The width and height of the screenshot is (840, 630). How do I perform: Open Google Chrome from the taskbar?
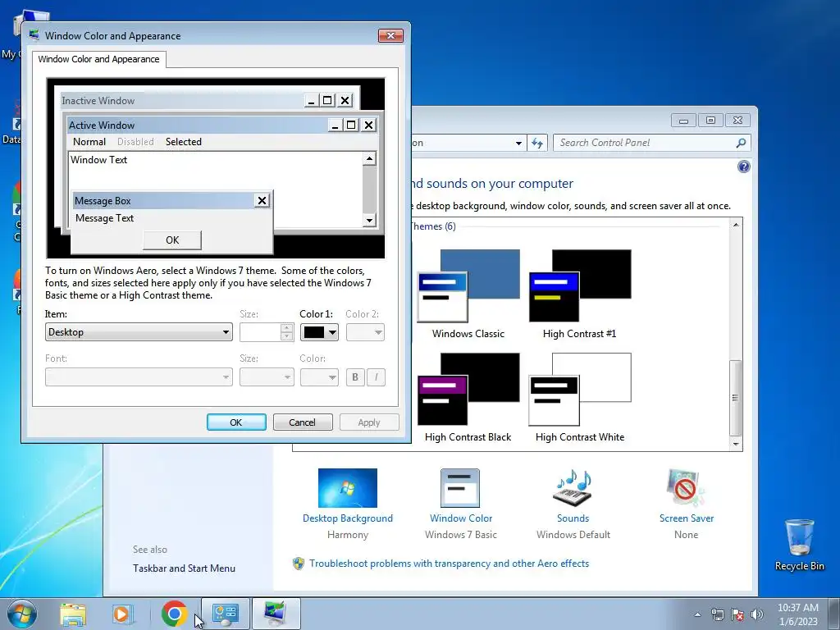pyautogui.click(x=174, y=614)
